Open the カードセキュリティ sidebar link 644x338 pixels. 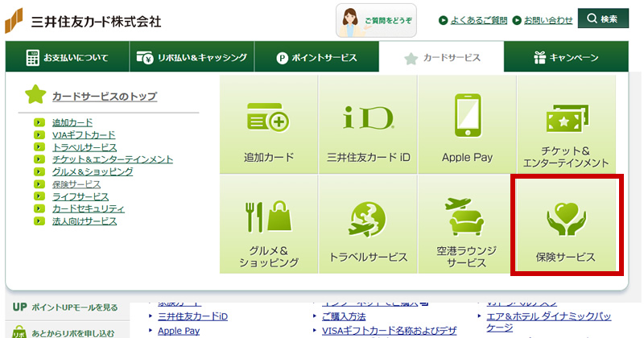point(89,208)
